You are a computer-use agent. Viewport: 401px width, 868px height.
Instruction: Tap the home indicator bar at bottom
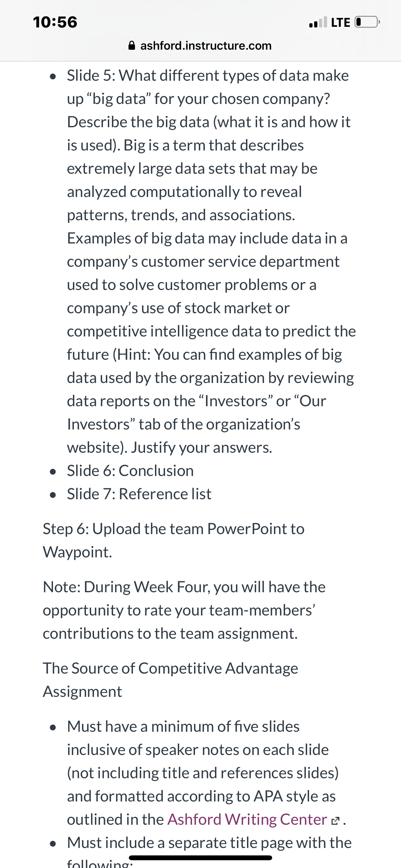tap(200, 858)
